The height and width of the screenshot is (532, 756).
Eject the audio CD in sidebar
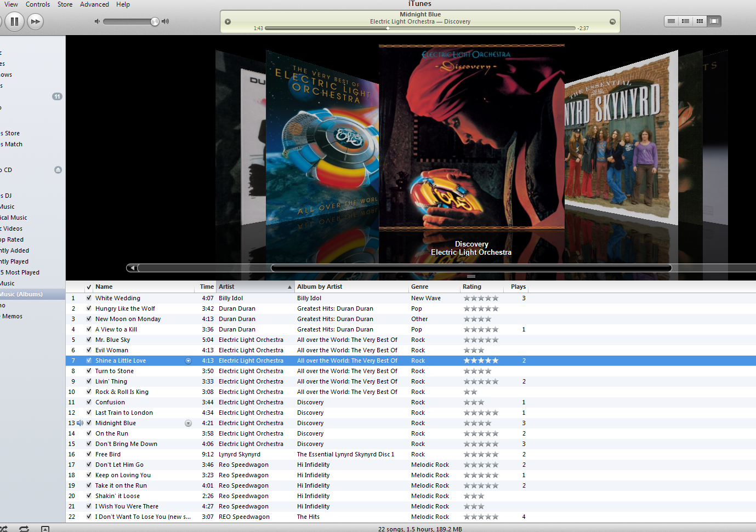58,170
